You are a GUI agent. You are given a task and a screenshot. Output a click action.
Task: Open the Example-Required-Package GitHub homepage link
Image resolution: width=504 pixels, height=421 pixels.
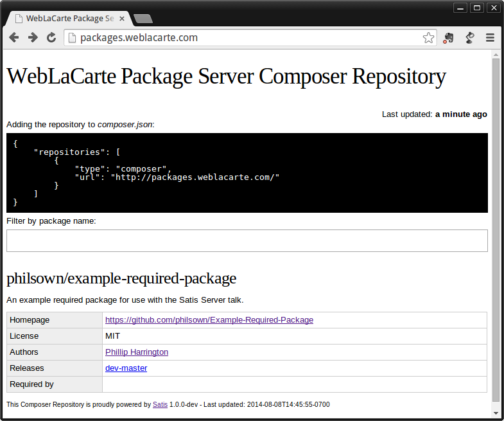(x=209, y=320)
